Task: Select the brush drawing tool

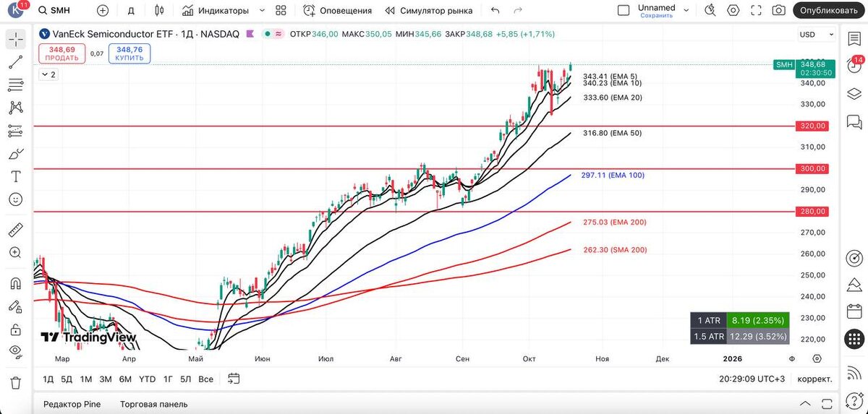Action: tap(16, 154)
